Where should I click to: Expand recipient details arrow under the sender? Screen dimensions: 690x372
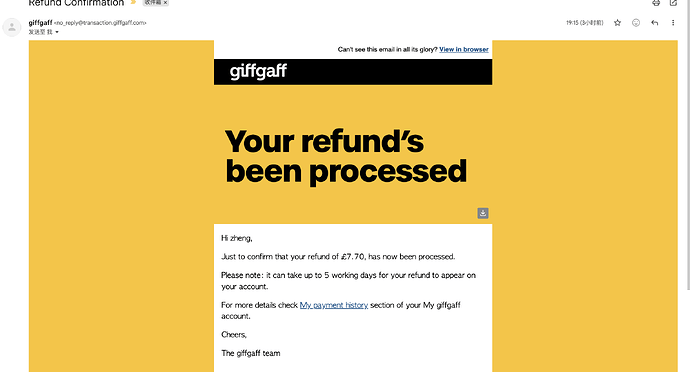[x=57, y=32]
